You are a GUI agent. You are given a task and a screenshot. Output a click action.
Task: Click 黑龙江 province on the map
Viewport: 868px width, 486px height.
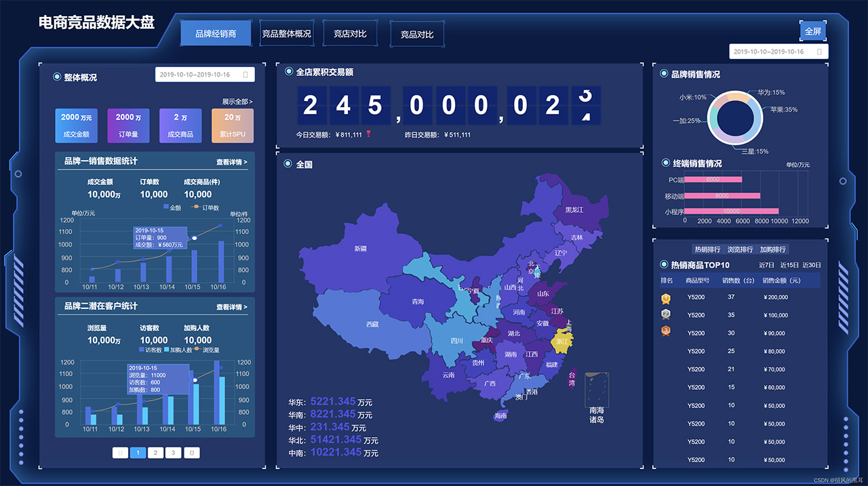574,210
